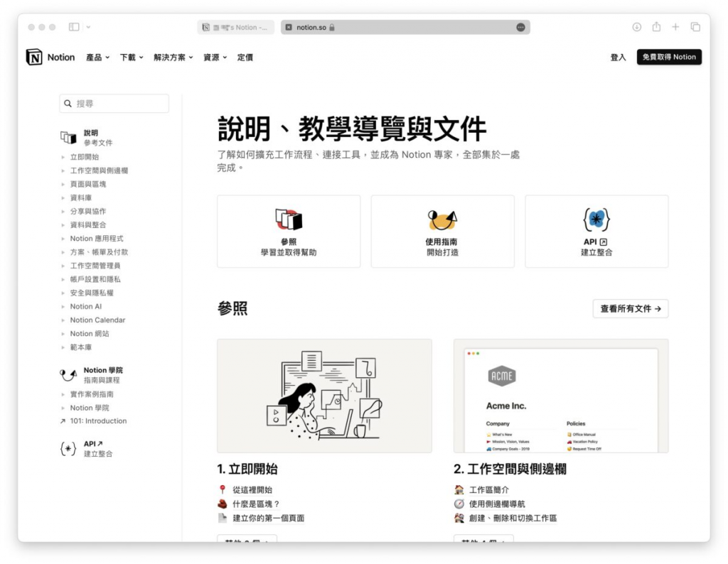Click the address bar more options icon
728x564 pixels.
[x=520, y=28]
